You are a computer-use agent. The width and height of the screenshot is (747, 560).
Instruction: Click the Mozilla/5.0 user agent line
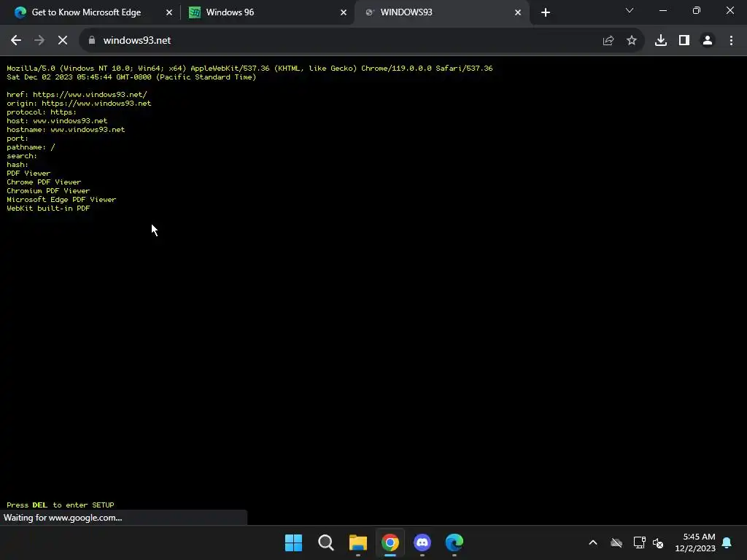[249, 68]
